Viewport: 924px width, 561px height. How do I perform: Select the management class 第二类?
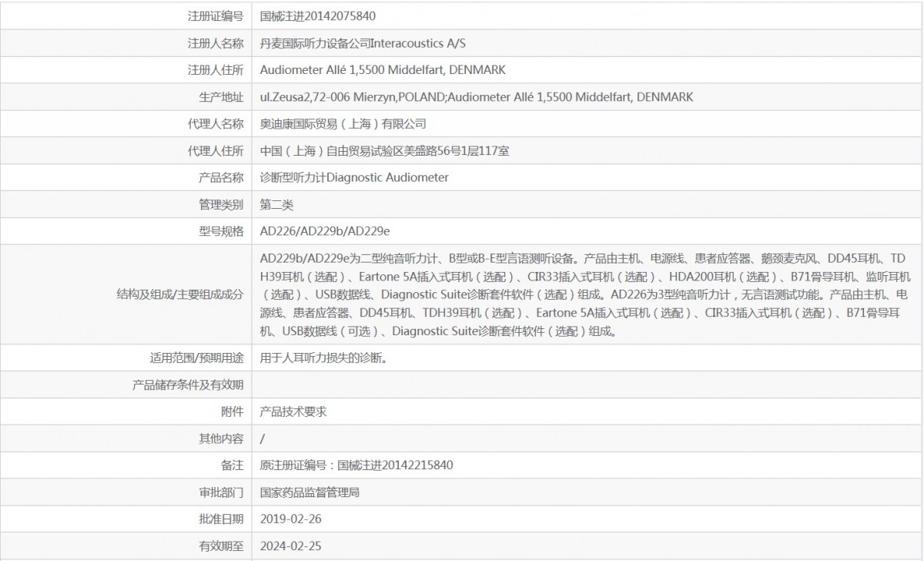276,204
